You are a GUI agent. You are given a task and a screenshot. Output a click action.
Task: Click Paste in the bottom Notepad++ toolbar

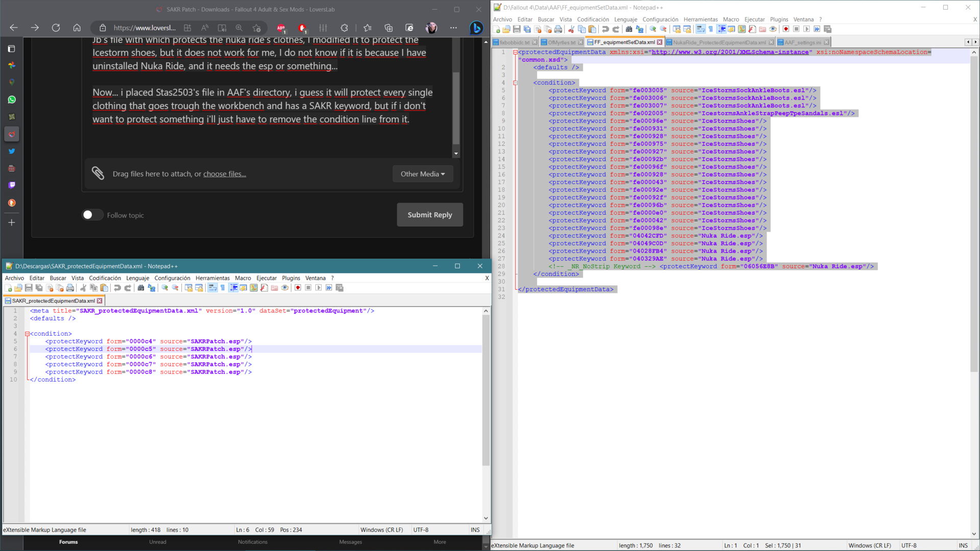104,288
